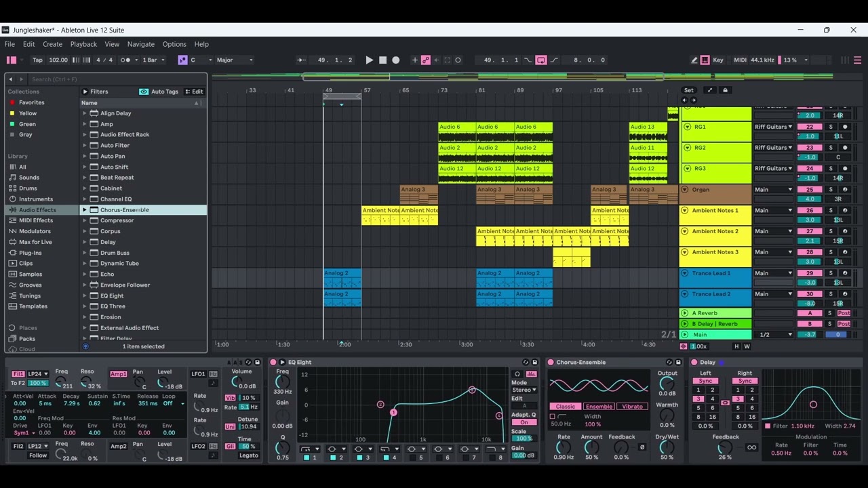Screen dimensions: 868x488
Task: Open EQ Eight Mode Stereo dropdown
Action: pyautogui.click(x=524, y=390)
